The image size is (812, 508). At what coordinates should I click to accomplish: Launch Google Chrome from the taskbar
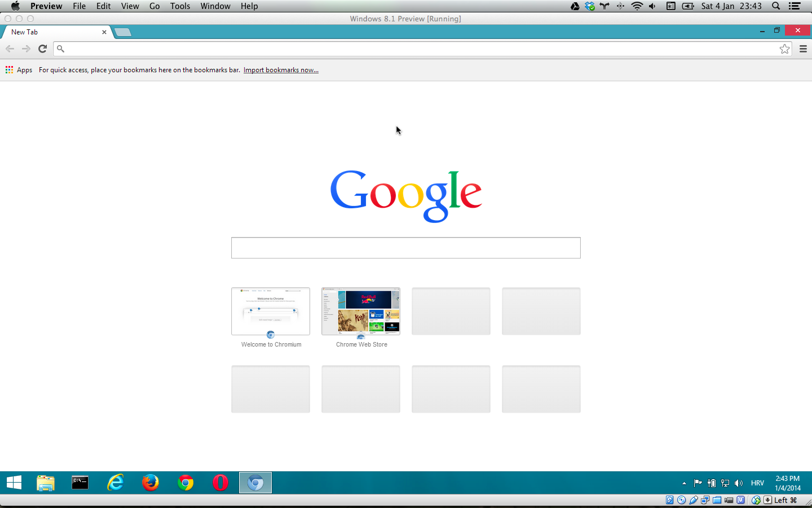(x=186, y=483)
